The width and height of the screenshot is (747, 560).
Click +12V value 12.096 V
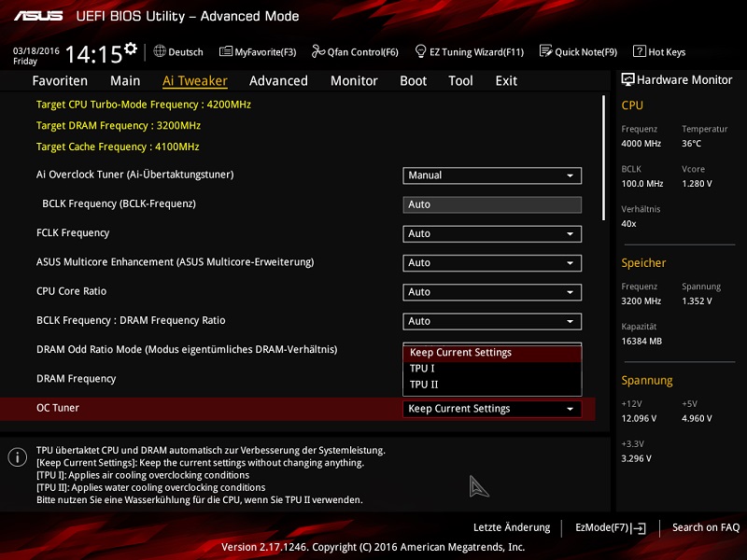[x=639, y=418]
